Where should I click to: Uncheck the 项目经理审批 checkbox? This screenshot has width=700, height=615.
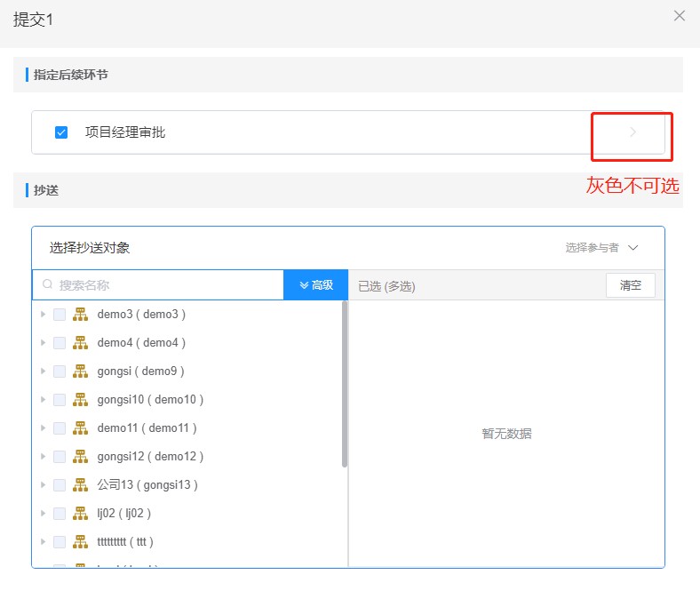61,132
